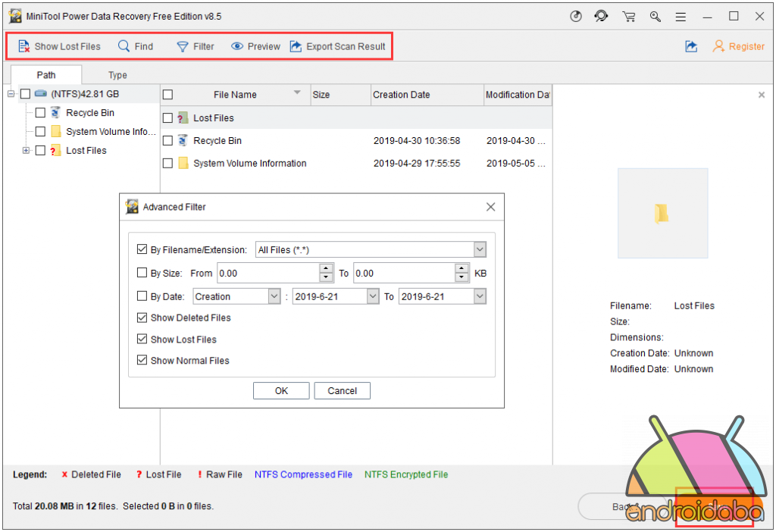Viewport: 776px width, 532px height.
Task: Open the support headset icon
Action: (601, 17)
